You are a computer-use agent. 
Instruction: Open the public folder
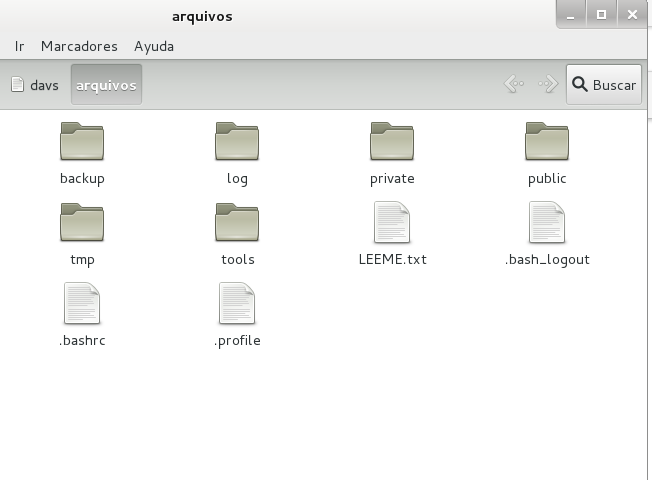tap(547, 142)
